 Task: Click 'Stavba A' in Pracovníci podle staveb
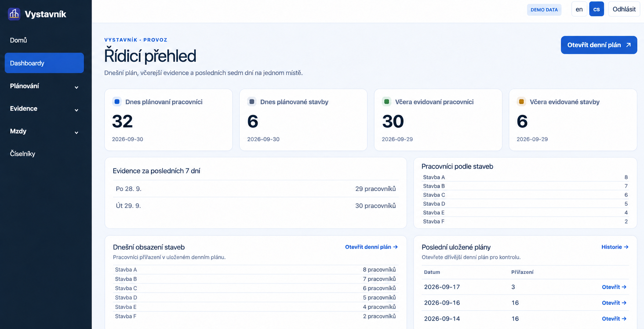[434, 177]
